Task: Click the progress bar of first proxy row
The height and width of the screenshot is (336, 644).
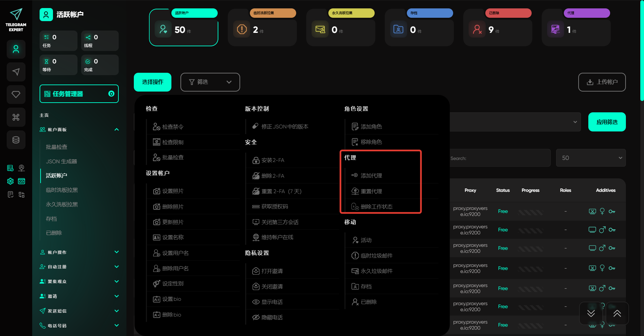Action: tap(530, 212)
